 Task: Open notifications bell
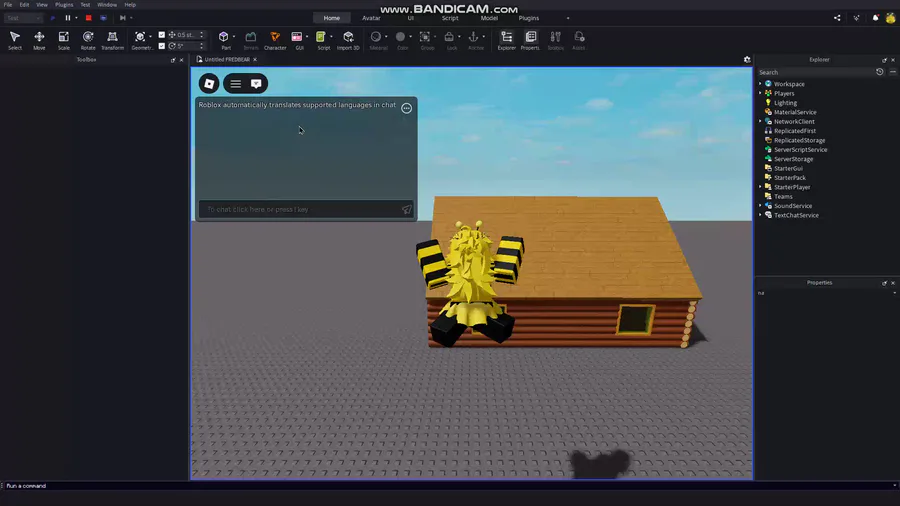click(875, 18)
